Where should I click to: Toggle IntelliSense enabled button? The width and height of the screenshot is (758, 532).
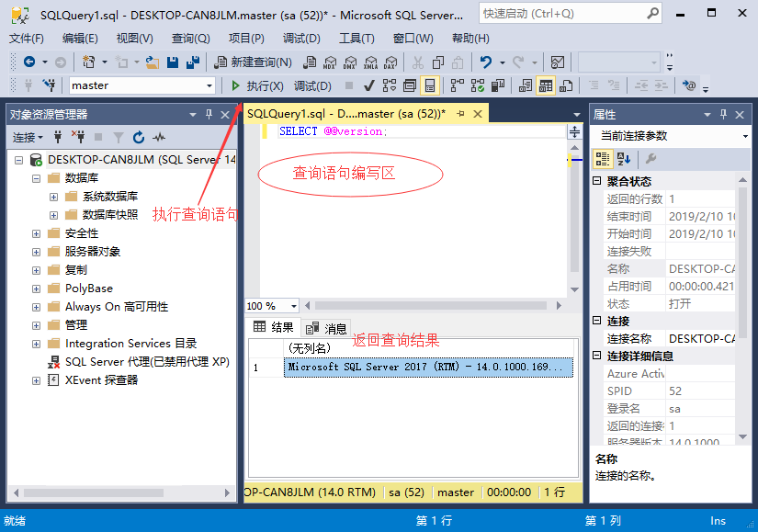click(x=430, y=85)
